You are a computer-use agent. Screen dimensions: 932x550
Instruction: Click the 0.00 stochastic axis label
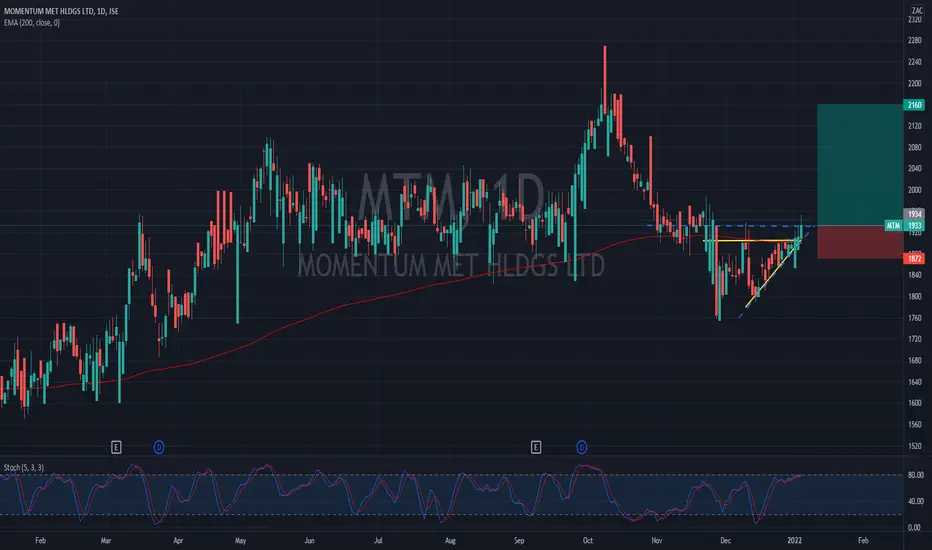(914, 527)
